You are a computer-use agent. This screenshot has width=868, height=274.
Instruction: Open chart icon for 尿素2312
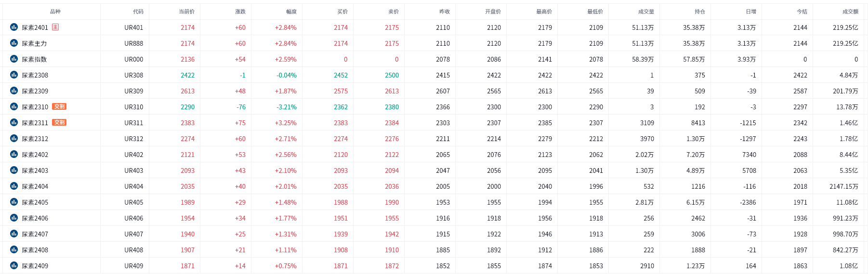[x=14, y=138]
